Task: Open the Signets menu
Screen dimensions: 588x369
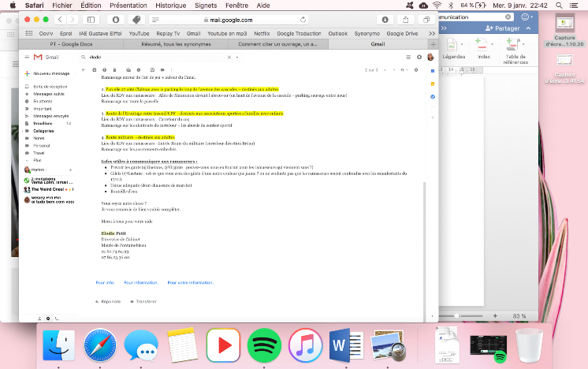Action: (206, 6)
